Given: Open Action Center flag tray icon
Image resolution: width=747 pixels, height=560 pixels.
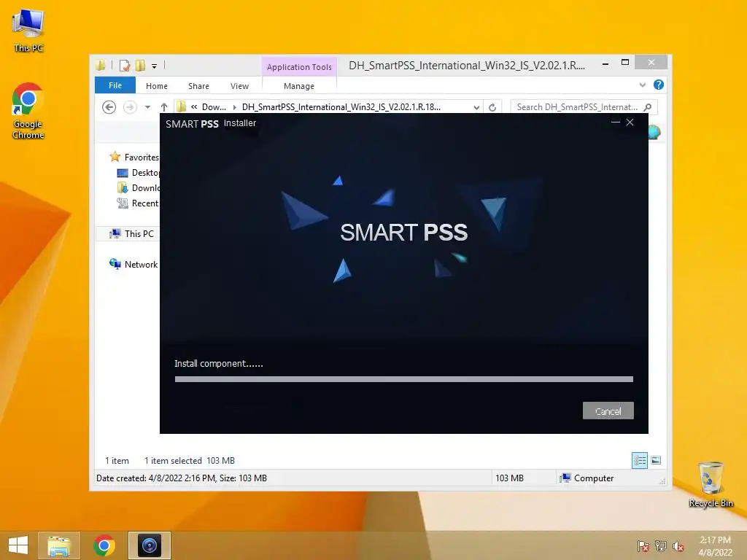Looking at the screenshot, I should 643,546.
